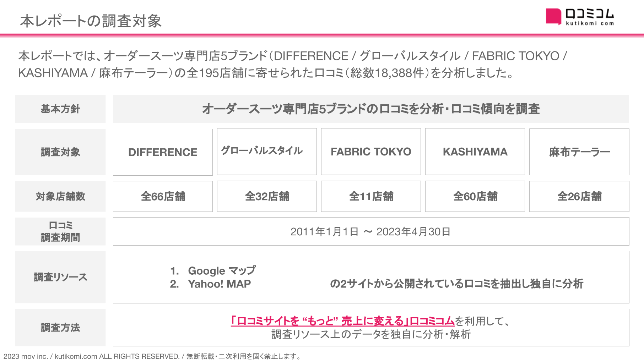Select the Yahoo! MAP list item
Viewport: 644px width, 362px height.
click(x=219, y=284)
